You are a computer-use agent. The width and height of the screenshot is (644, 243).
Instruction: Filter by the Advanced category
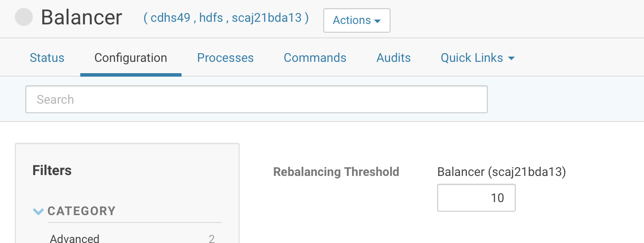click(x=75, y=238)
